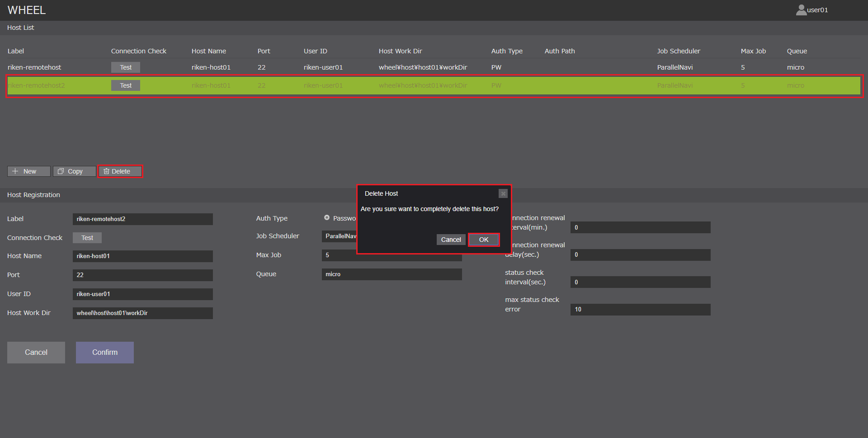Click the max status check error field
This screenshot has height=438, width=868.
pyautogui.click(x=640, y=310)
